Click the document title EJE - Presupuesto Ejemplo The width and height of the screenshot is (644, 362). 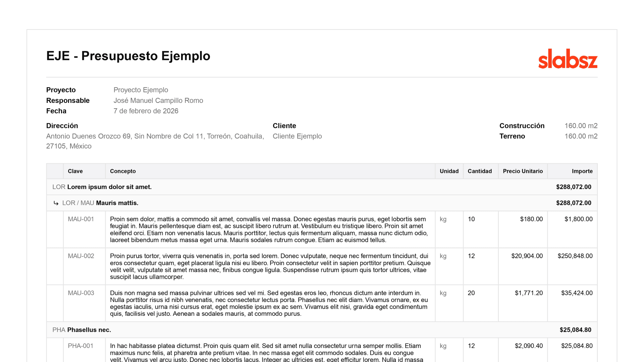click(x=128, y=56)
